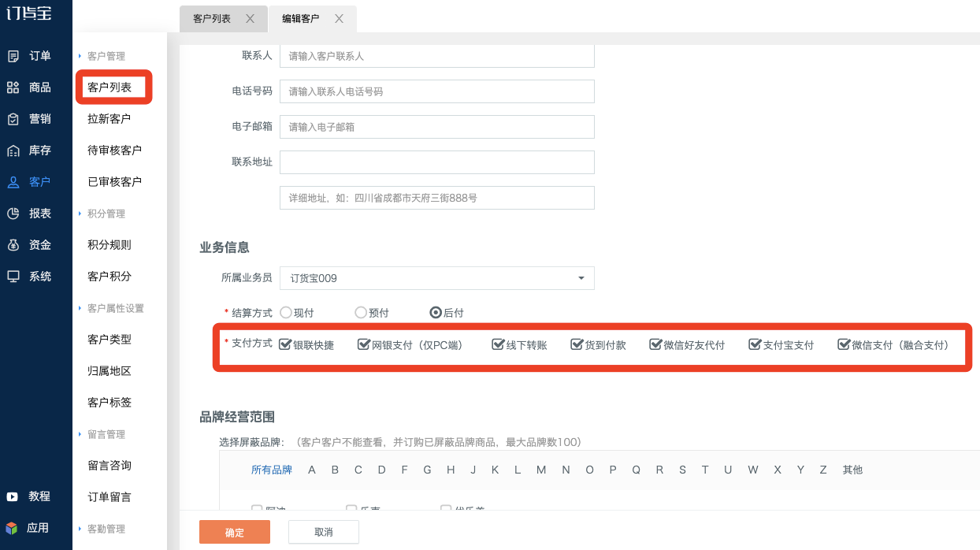The image size is (980, 550).
Task: Open the 系统 monitor icon
Action: pyautogui.click(x=13, y=277)
